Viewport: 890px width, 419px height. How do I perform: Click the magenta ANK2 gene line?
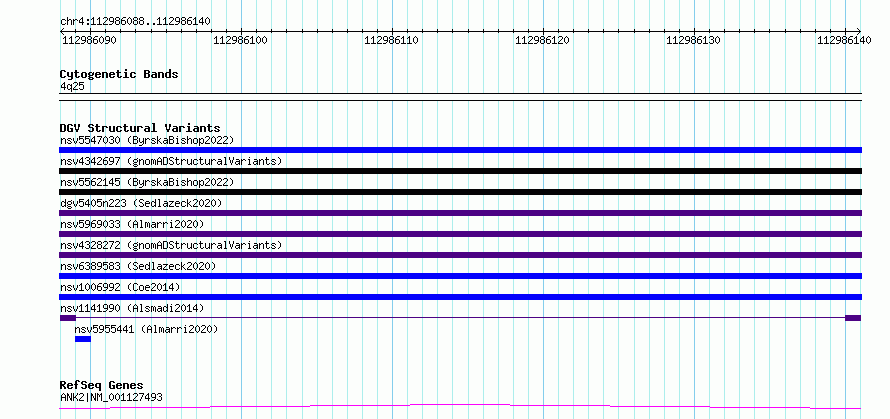[x=460, y=406]
